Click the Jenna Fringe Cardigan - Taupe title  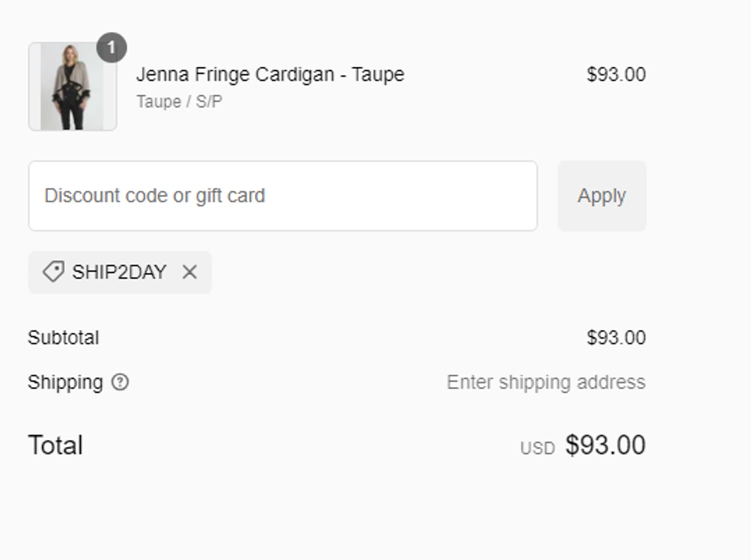pos(270,75)
